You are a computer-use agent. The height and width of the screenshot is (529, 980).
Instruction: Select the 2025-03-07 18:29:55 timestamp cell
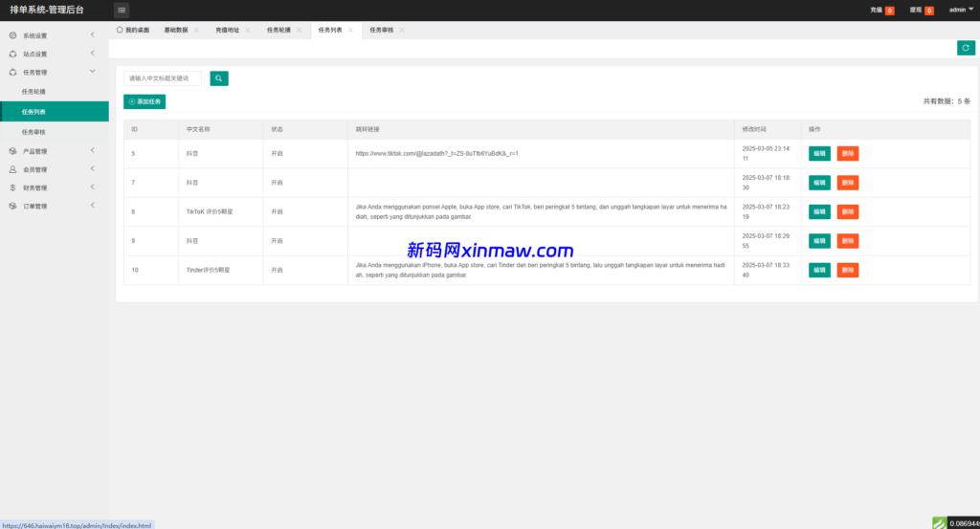(767, 241)
